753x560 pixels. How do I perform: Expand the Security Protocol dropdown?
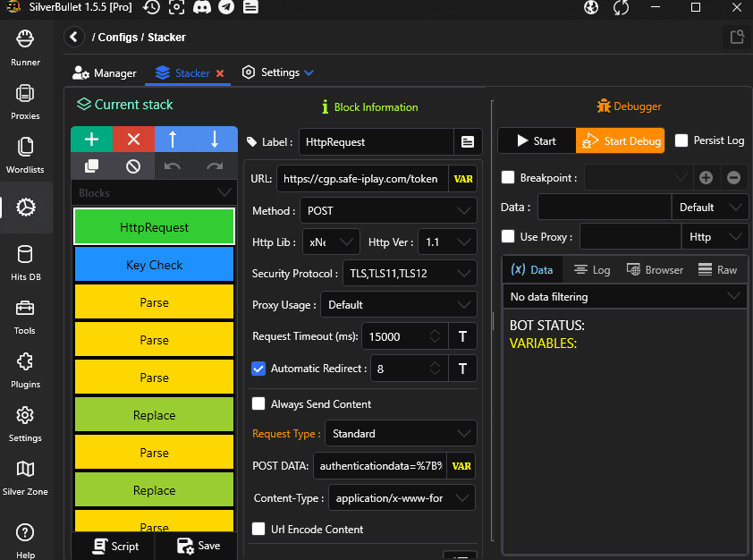409,274
